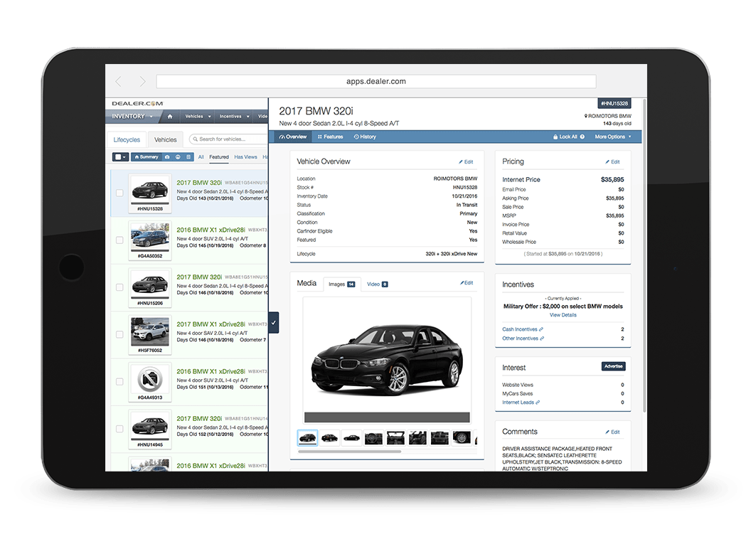756x549 pixels.
Task: Click the apps.dealer.com address bar
Action: pyautogui.click(x=376, y=82)
